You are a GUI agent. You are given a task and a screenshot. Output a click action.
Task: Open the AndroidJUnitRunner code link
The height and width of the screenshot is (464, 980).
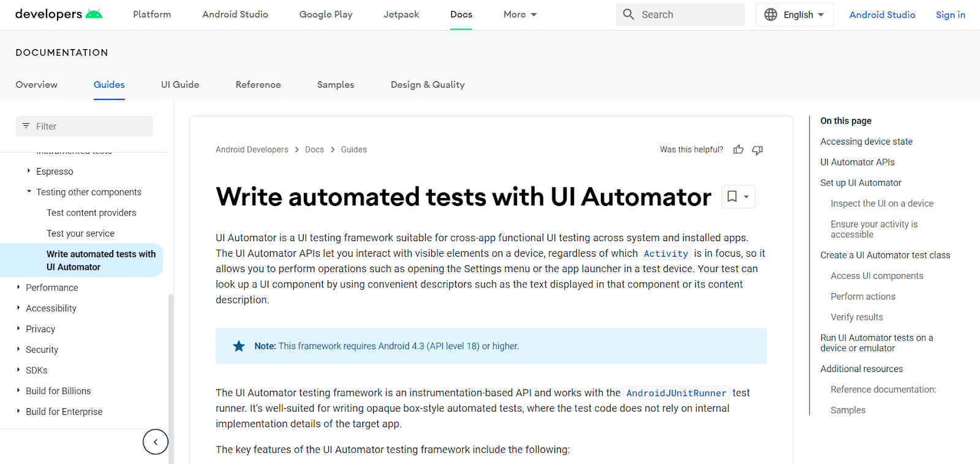pos(676,393)
